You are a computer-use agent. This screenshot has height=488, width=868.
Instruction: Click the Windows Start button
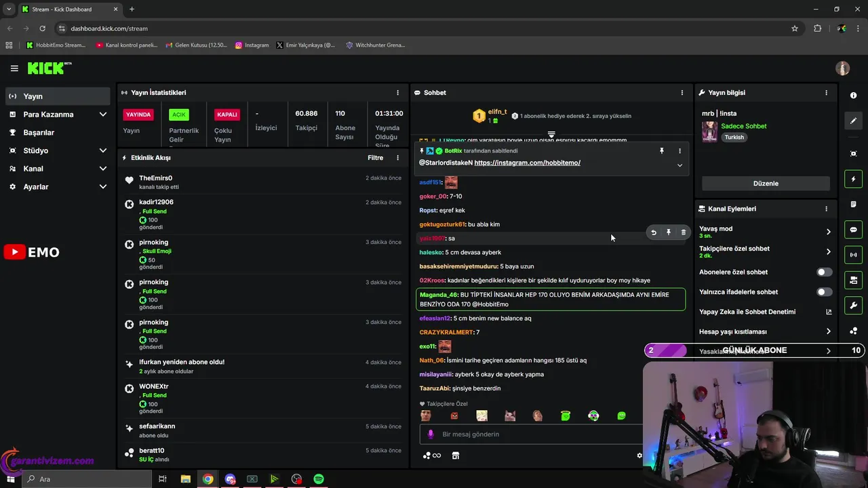[x=10, y=479]
